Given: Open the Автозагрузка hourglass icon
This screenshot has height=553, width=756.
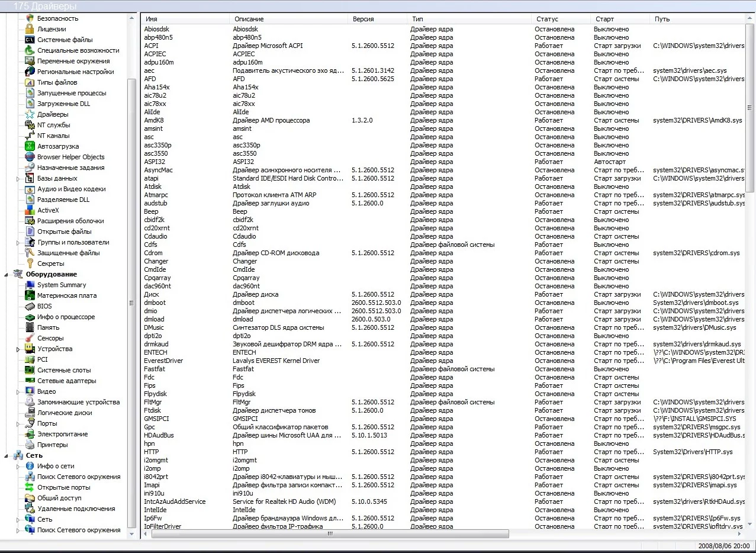Looking at the screenshot, I should 30,146.
